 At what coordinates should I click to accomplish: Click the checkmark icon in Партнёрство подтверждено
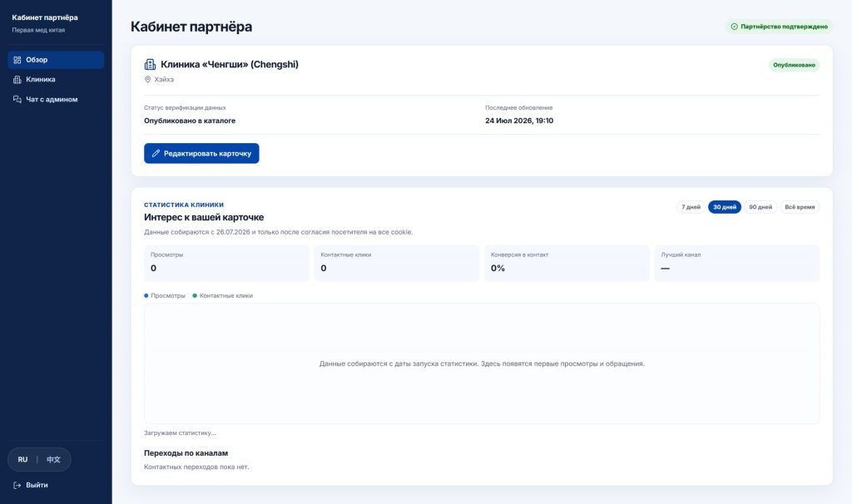click(x=734, y=27)
